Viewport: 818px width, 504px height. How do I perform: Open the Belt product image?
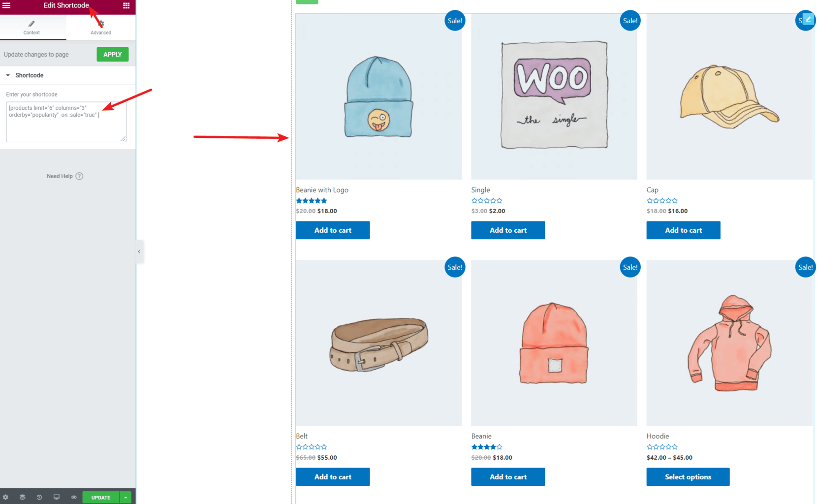click(379, 343)
